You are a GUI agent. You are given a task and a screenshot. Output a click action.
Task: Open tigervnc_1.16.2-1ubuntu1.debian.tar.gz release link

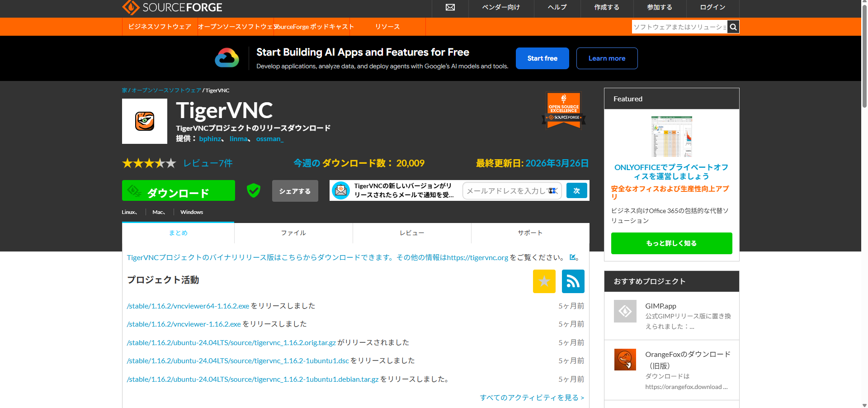(253, 380)
